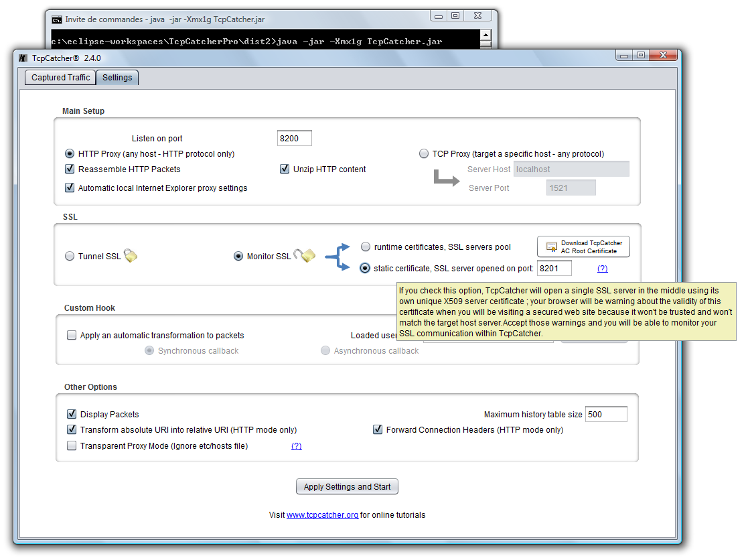Click the "Maximum history table size" label

tap(533, 415)
